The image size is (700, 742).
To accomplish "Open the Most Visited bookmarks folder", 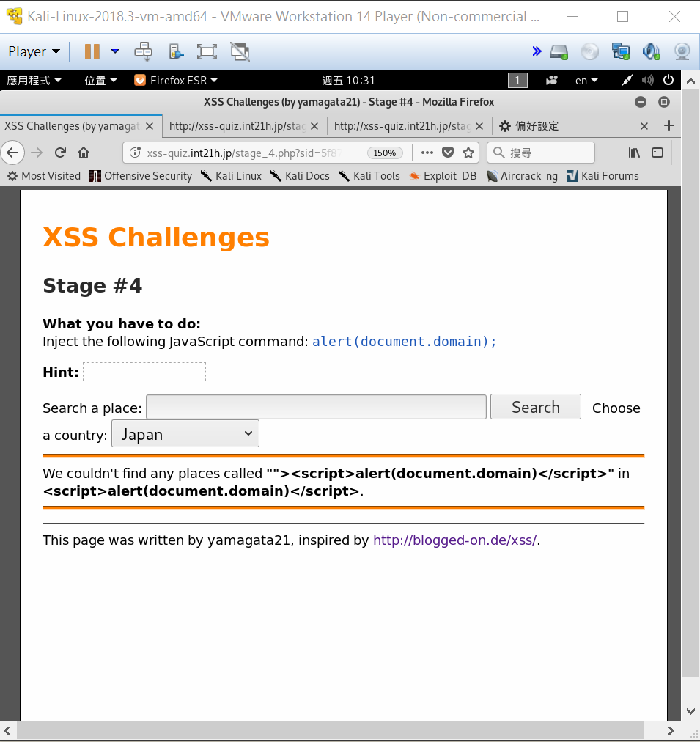I will (44, 176).
